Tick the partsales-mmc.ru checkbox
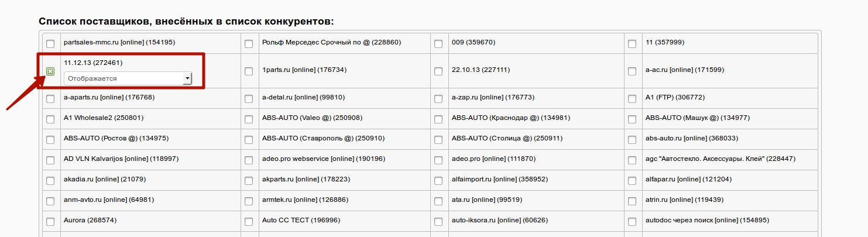This screenshot has height=237, width=868. tap(50, 44)
